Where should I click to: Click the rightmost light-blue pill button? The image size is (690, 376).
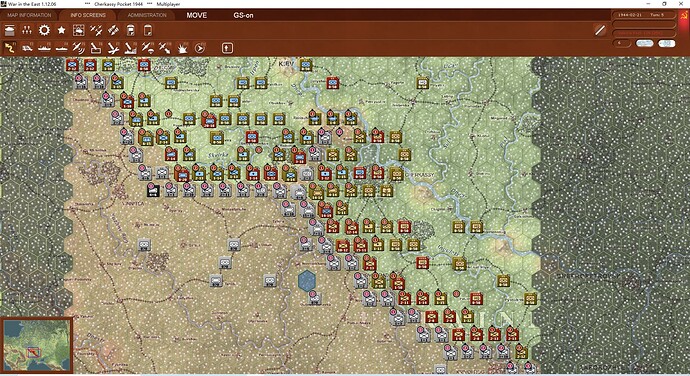[666, 43]
